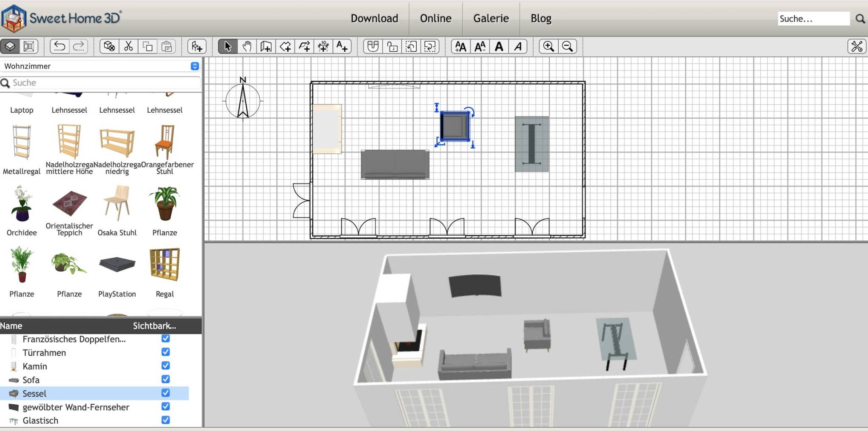Click the Blog link
The width and height of the screenshot is (868, 431).
point(541,18)
